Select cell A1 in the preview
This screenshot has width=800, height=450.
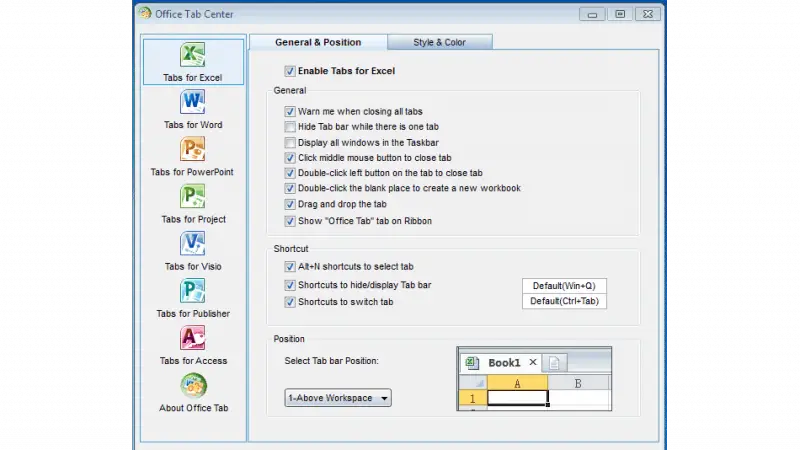click(517, 397)
